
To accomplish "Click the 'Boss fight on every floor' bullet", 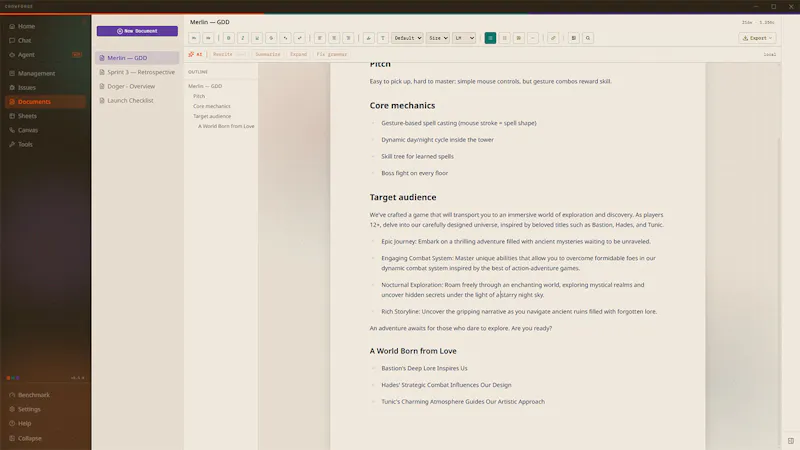I will pos(414,173).
